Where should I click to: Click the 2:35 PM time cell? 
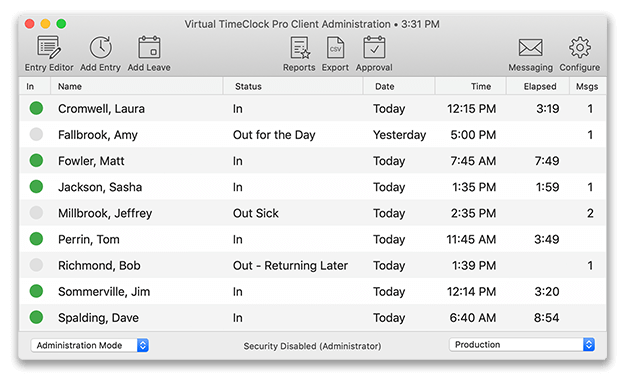pyautogui.click(x=474, y=213)
